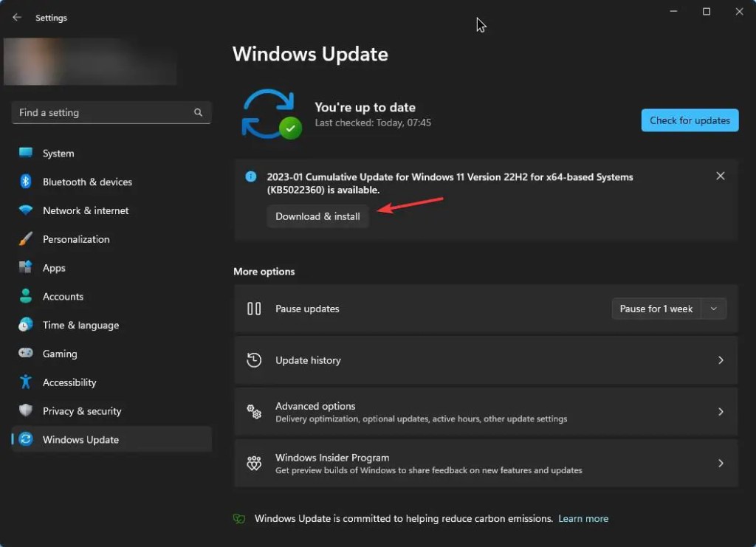The image size is (756, 547).
Task: Open Learn more about carbon emissions
Action: point(583,518)
